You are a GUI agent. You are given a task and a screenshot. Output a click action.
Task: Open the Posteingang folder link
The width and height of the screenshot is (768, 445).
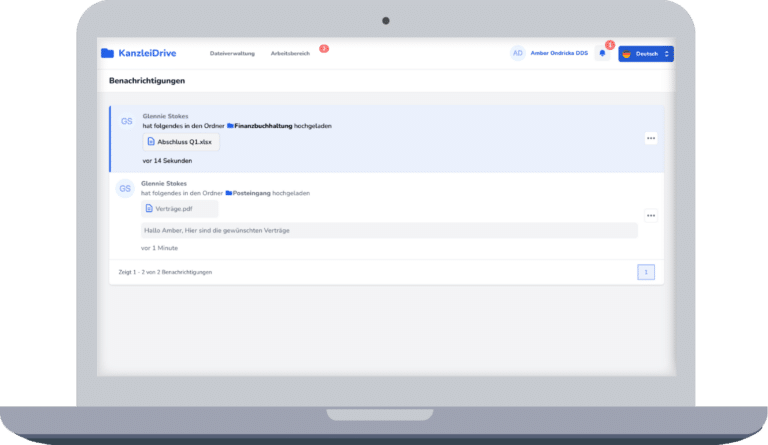pyautogui.click(x=251, y=193)
